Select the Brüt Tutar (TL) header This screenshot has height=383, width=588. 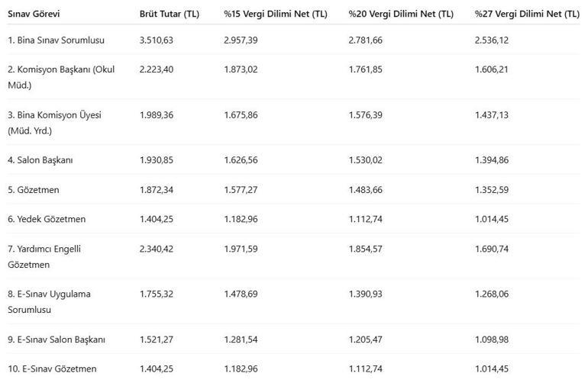pyautogui.click(x=170, y=14)
